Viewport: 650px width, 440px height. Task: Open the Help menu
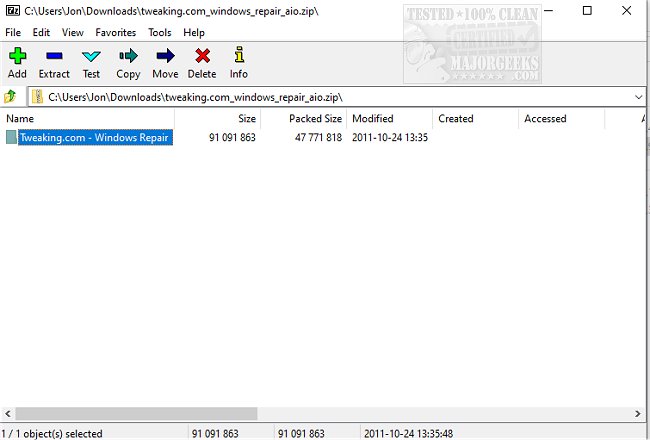[x=194, y=32]
